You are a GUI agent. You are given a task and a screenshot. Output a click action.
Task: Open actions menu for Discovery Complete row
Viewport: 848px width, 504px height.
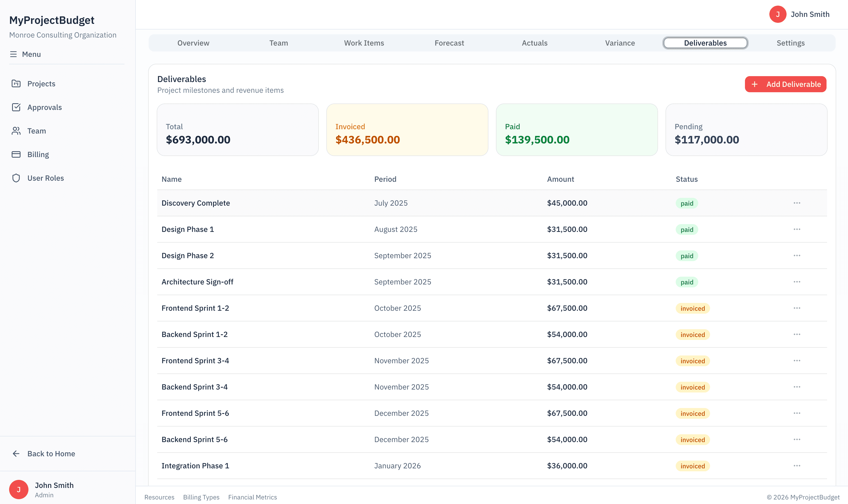797,203
